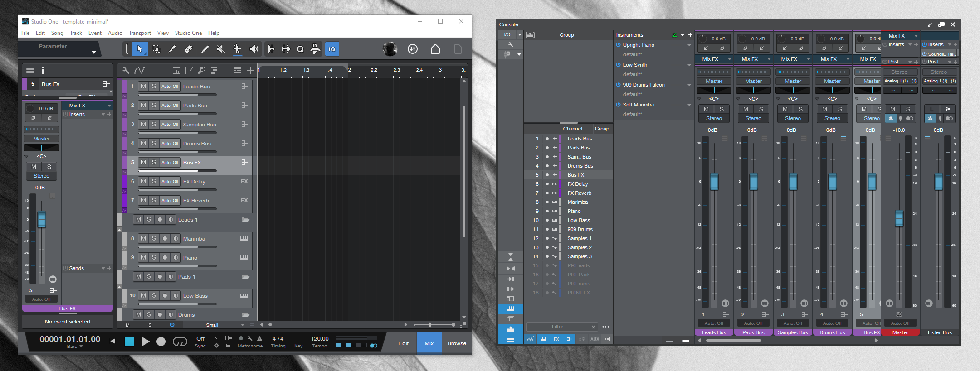This screenshot has height=371, width=980.
Task: Open the Console I/O dropdown arrow
Action: pos(519,34)
